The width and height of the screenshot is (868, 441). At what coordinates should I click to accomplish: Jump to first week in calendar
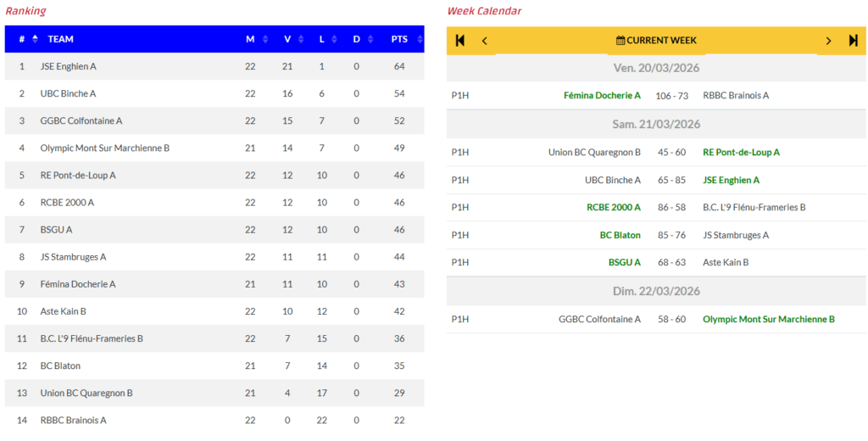point(460,41)
